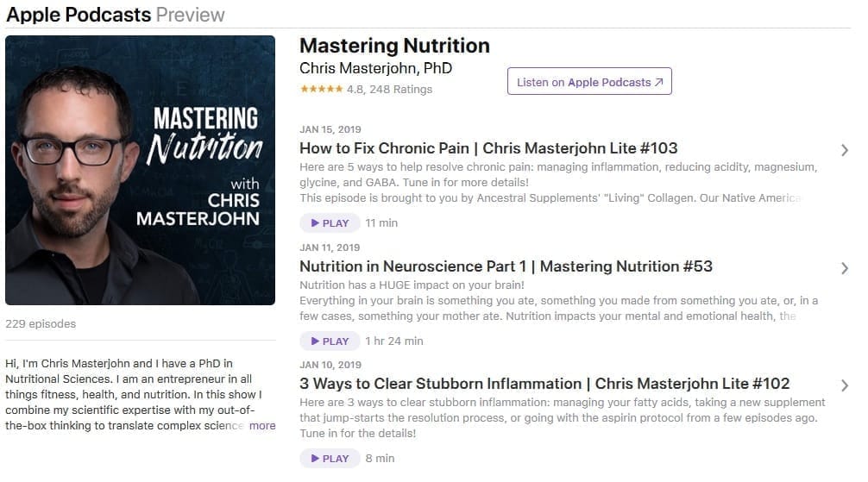868x482 pixels.
Task: Play Nutrition in Neuroscience Part 1 episode
Action: click(330, 341)
